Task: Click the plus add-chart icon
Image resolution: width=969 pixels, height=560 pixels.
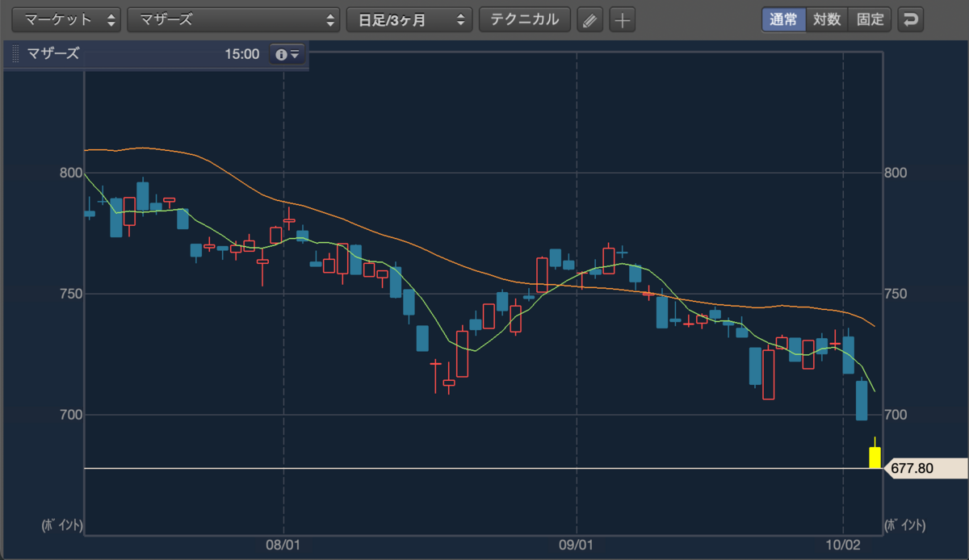Action: click(623, 20)
